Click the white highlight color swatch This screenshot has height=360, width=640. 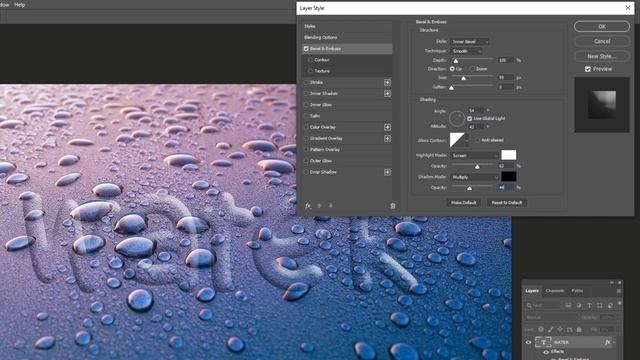pyautogui.click(x=509, y=155)
